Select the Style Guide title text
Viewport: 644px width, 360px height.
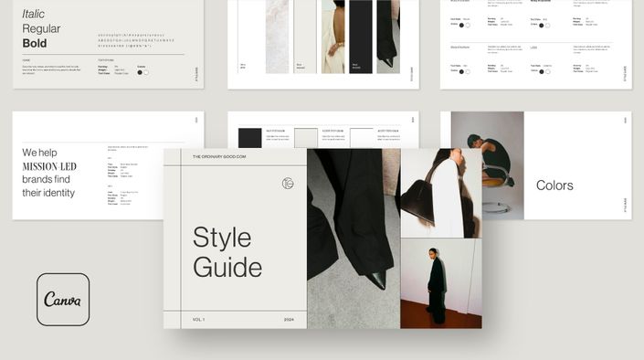pyautogui.click(x=227, y=252)
